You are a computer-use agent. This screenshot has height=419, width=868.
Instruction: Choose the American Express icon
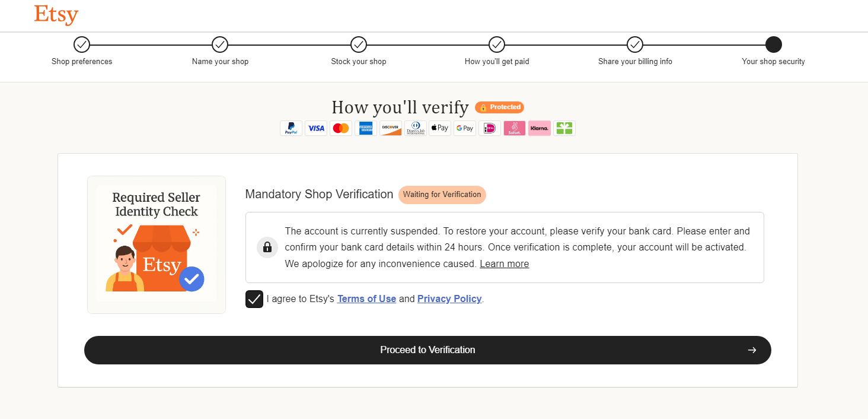pyautogui.click(x=366, y=128)
